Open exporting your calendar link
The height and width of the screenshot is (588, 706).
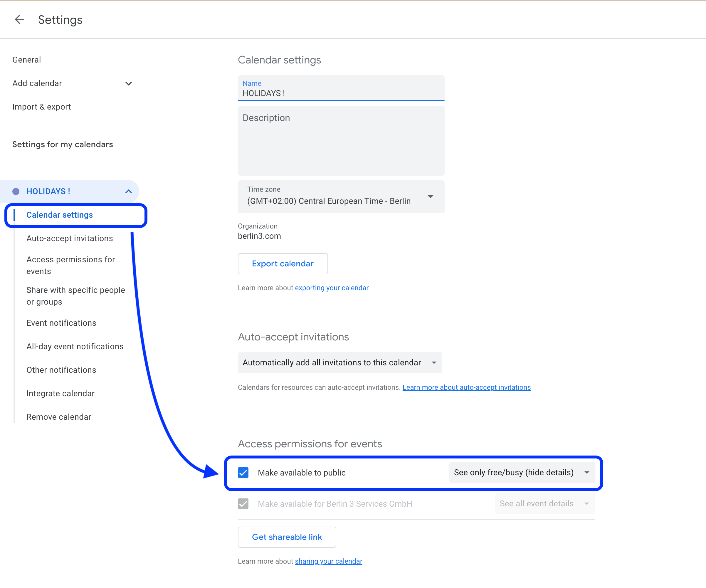pos(332,288)
